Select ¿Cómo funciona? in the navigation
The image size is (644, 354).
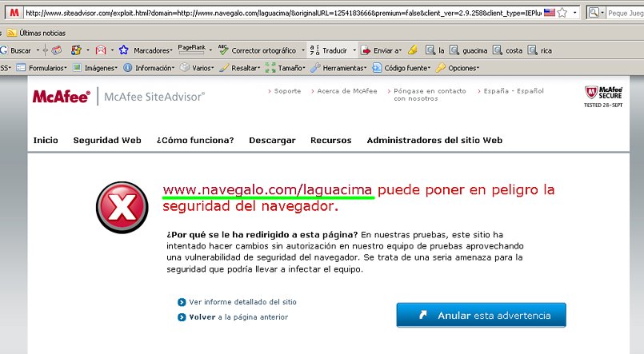(195, 140)
